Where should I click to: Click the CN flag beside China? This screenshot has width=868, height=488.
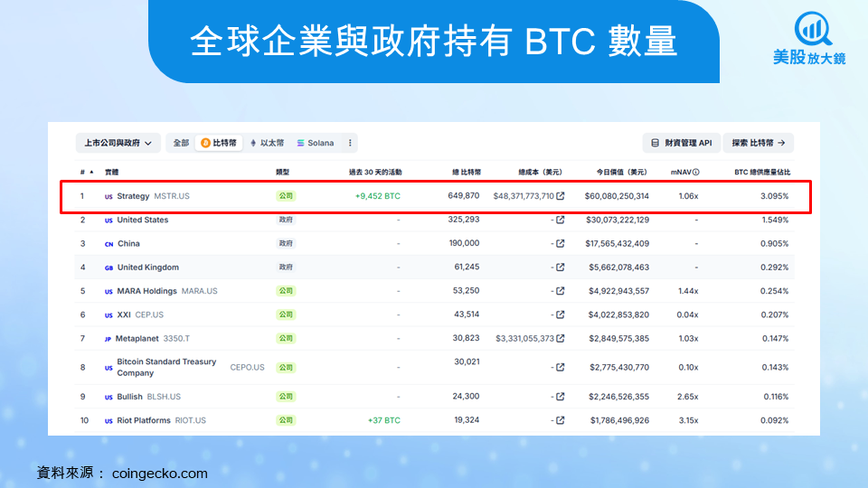click(109, 244)
